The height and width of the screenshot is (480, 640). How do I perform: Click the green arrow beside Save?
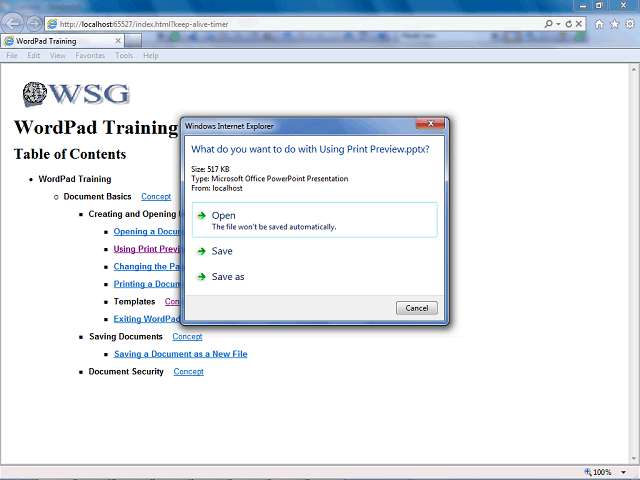click(x=202, y=251)
